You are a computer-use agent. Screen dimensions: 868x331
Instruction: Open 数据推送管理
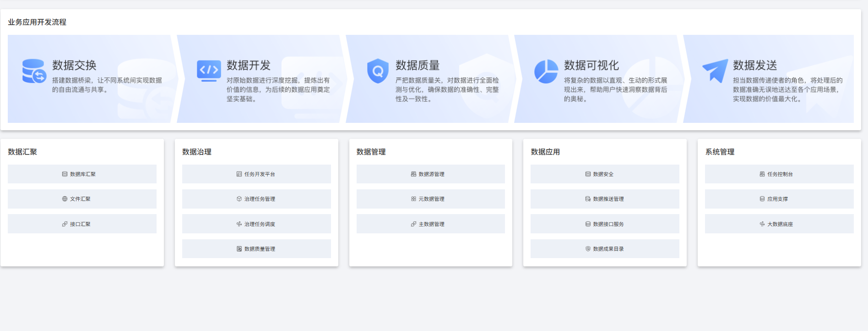[x=605, y=199]
